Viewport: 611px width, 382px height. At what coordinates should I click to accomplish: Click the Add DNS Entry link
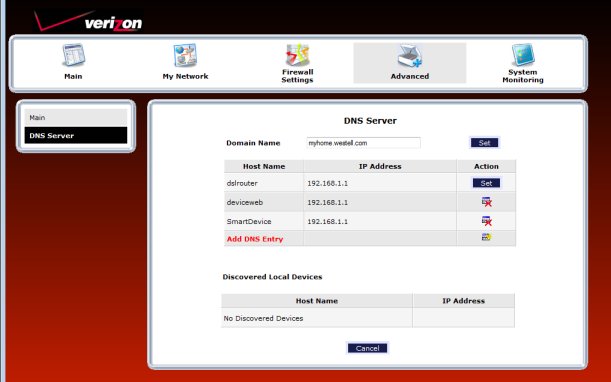255,239
